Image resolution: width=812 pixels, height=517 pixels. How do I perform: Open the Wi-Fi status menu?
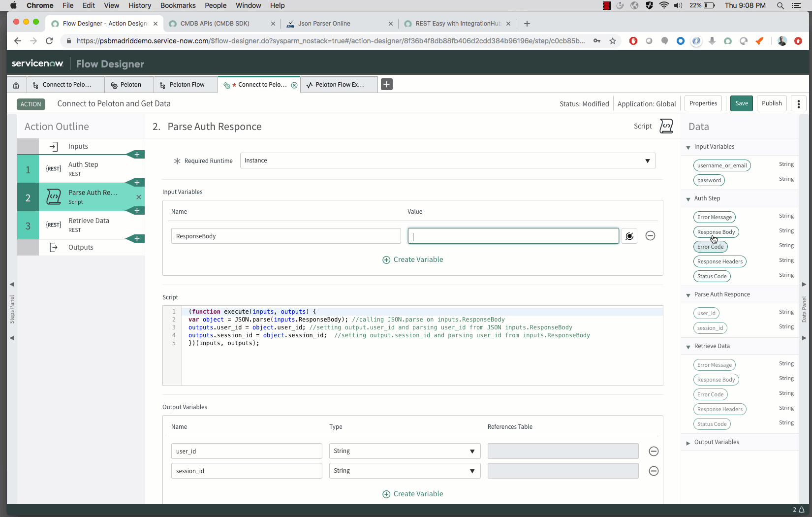[664, 5]
